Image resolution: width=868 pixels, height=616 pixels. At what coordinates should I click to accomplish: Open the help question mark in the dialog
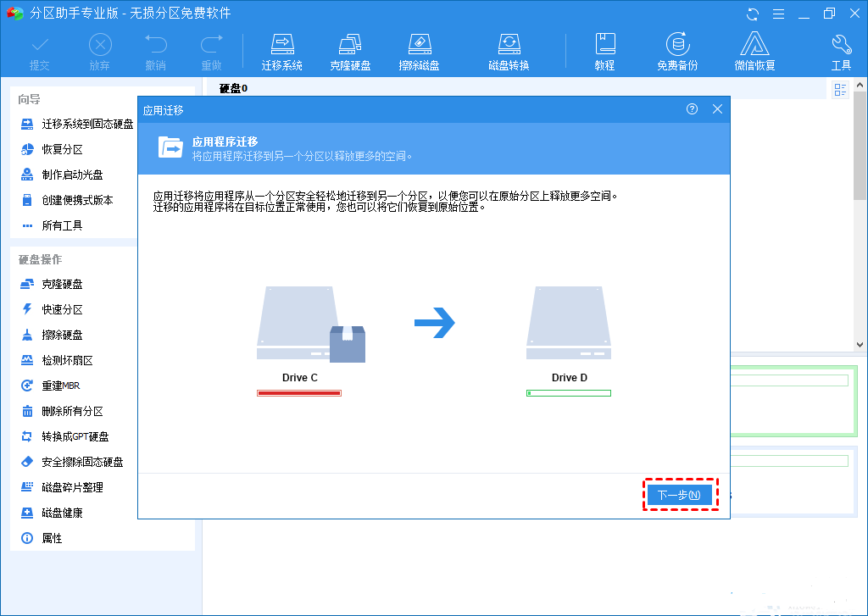click(692, 109)
